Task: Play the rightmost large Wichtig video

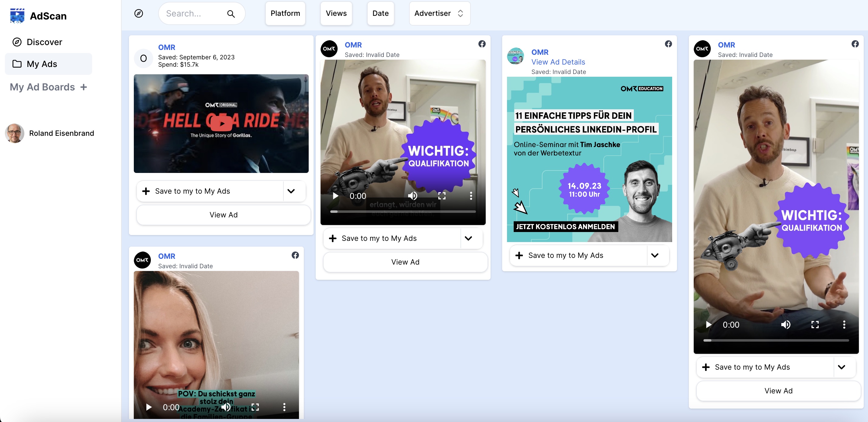Action: tap(709, 325)
